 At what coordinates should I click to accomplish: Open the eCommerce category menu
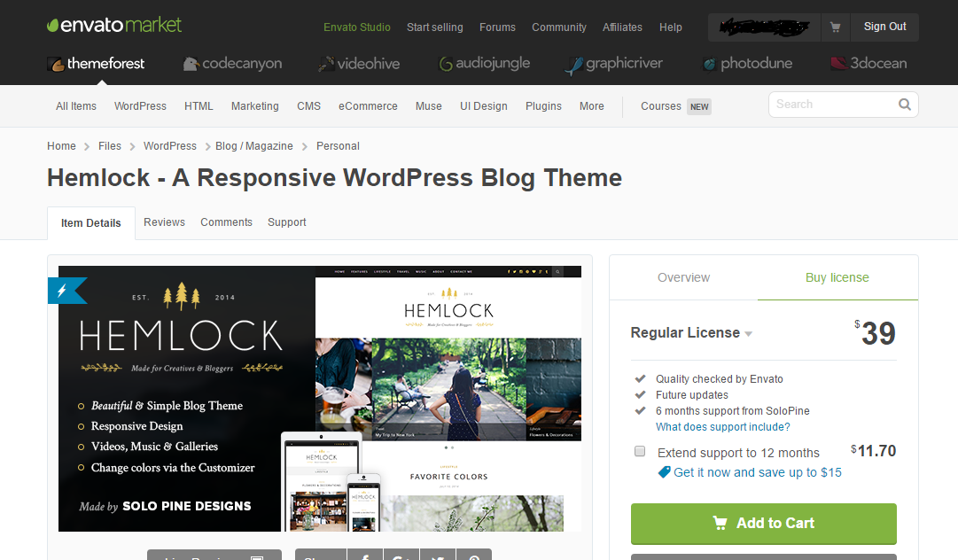click(368, 106)
